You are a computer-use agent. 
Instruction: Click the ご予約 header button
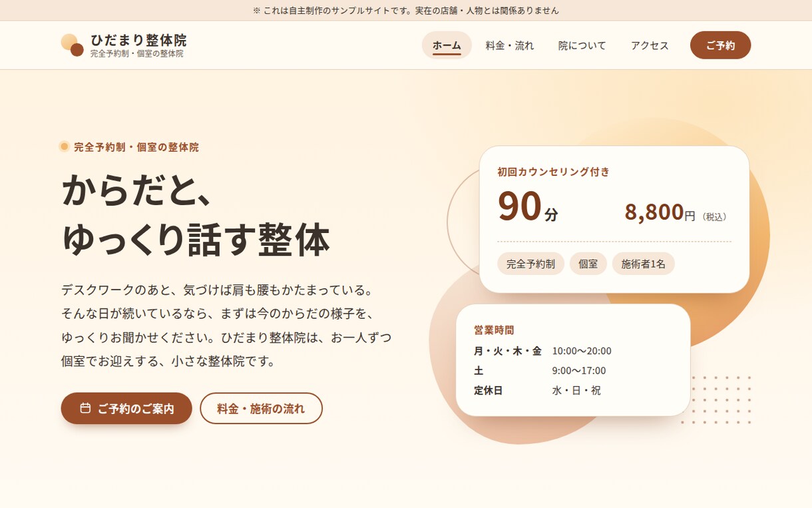point(720,45)
